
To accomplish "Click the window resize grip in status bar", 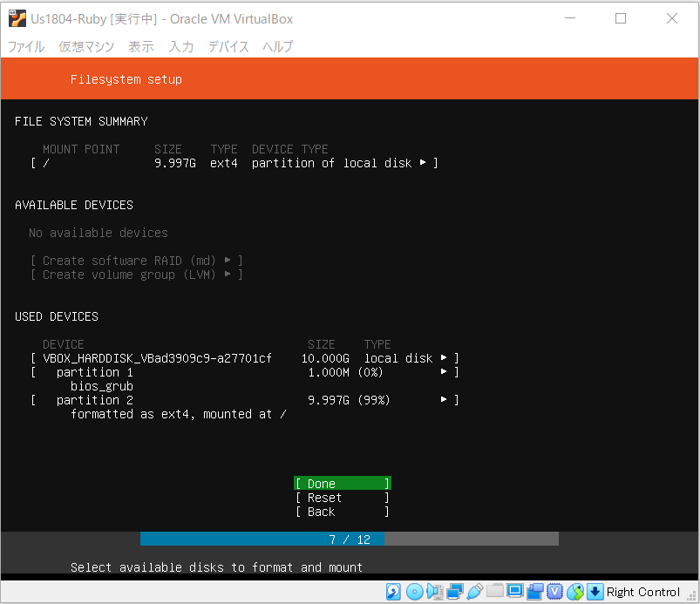I will click(692, 596).
